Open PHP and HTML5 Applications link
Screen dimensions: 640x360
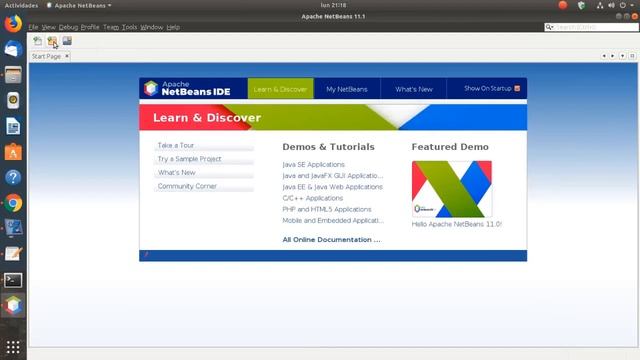(x=327, y=209)
